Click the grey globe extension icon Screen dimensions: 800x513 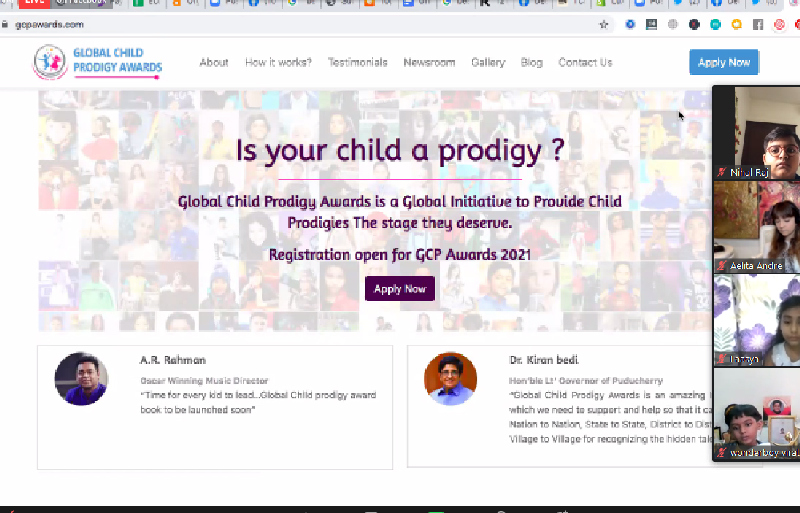[673, 25]
